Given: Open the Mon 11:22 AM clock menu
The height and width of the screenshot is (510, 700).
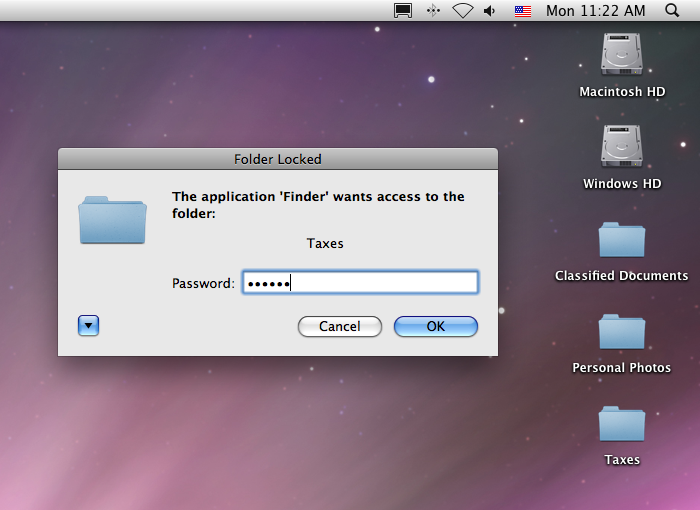Looking at the screenshot, I should pos(596,11).
